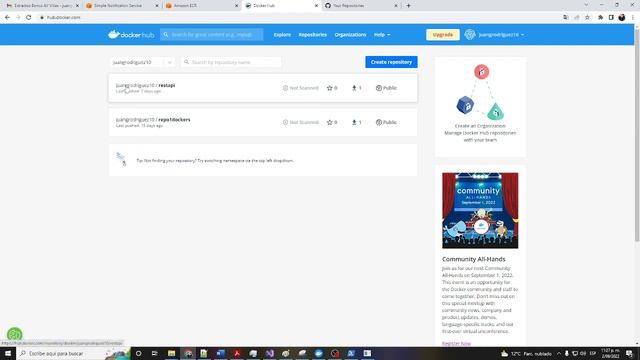Click the Public visibility icon for repo1dockers
This screenshot has width=640, height=360.
(379, 122)
